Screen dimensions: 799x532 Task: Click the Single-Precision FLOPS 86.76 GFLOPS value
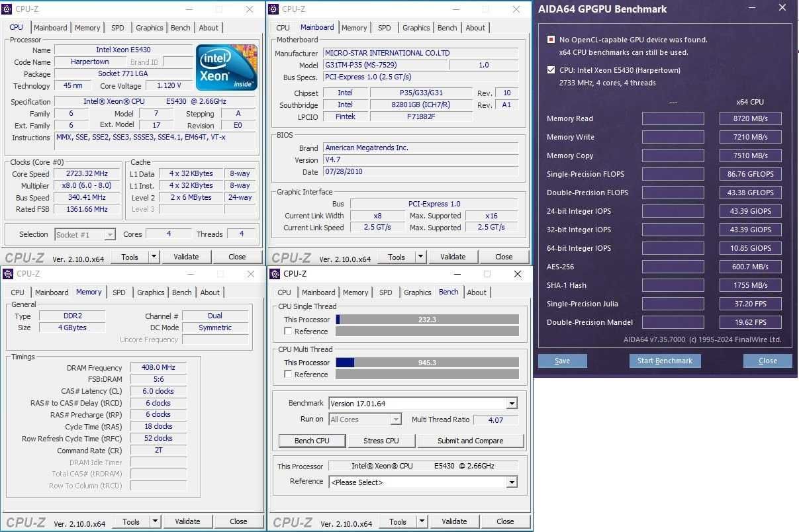[x=750, y=174]
